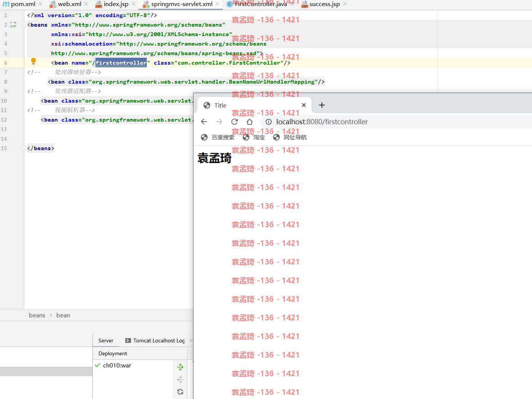Image resolution: width=532 pixels, height=399 pixels.
Task: Click the com.controller.FirstController class value
Action: pyautogui.click(x=229, y=63)
